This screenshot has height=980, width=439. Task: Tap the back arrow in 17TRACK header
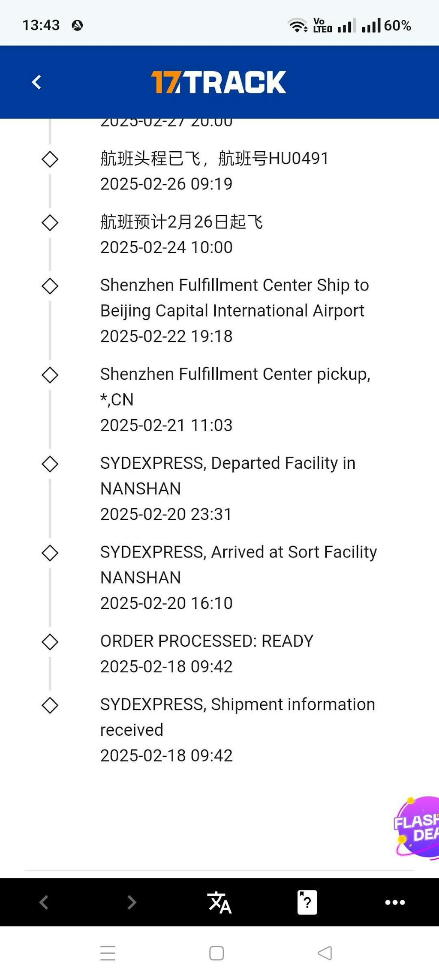(x=37, y=82)
